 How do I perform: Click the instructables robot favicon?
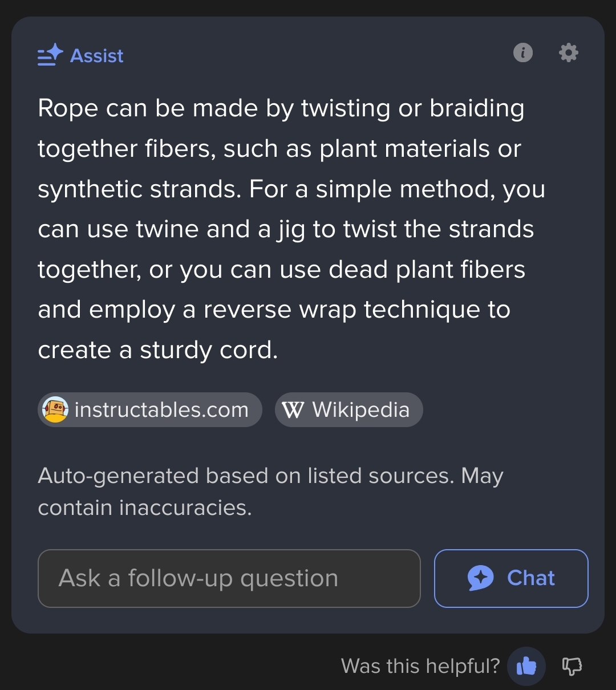pyautogui.click(x=55, y=410)
